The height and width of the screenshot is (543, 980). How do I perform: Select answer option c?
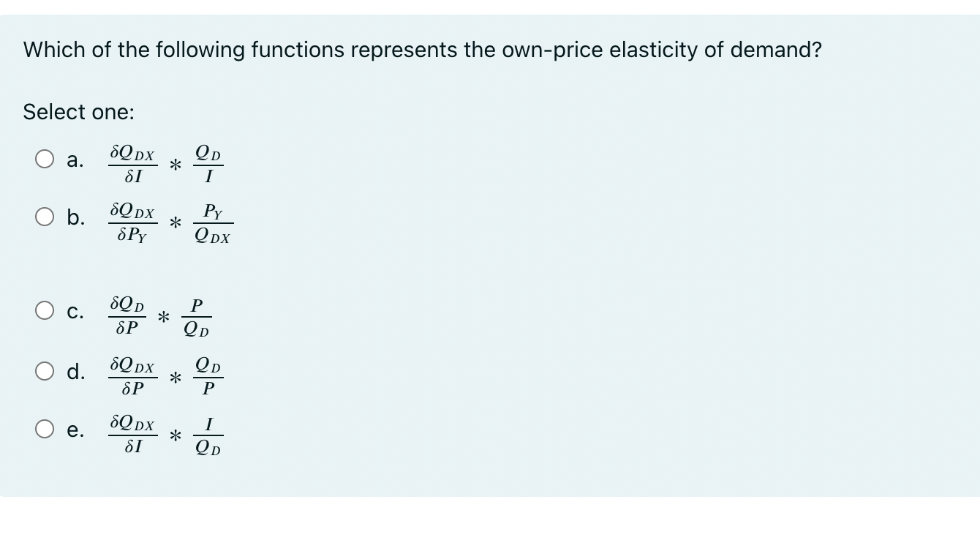click(45, 310)
